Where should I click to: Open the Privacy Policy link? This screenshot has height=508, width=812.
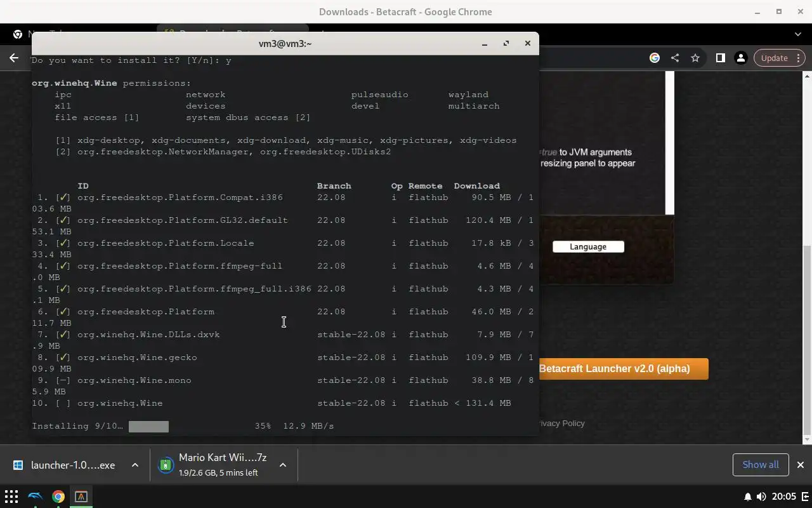tap(561, 423)
